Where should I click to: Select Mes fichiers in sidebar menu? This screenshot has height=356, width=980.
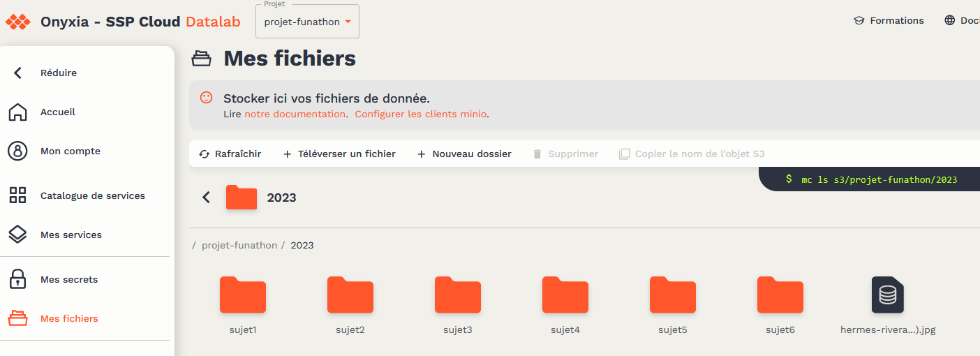[x=69, y=318]
